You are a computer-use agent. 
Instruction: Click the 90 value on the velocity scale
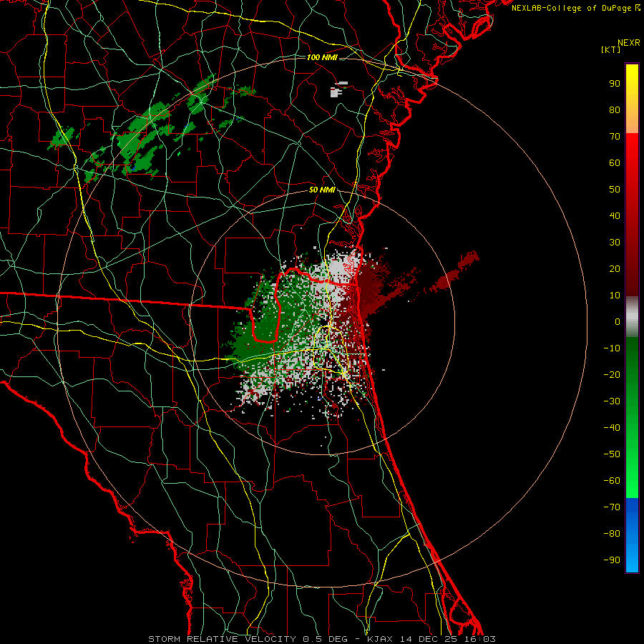pyautogui.click(x=615, y=84)
